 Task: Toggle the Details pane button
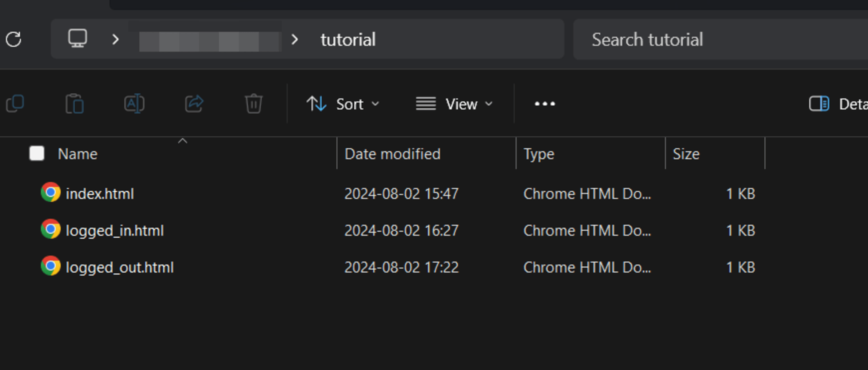(x=838, y=104)
